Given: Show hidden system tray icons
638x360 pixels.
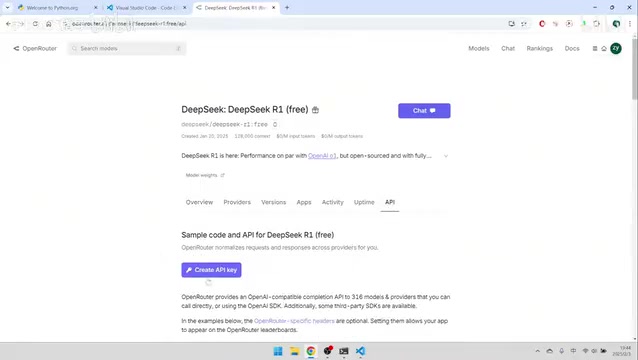Looking at the screenshot, I should click(537, 351).
